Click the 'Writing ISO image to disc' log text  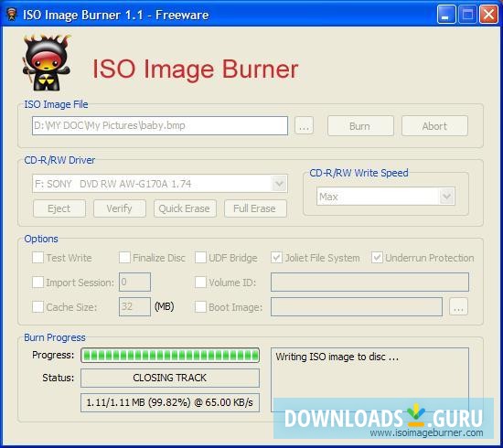pos(337,357)
